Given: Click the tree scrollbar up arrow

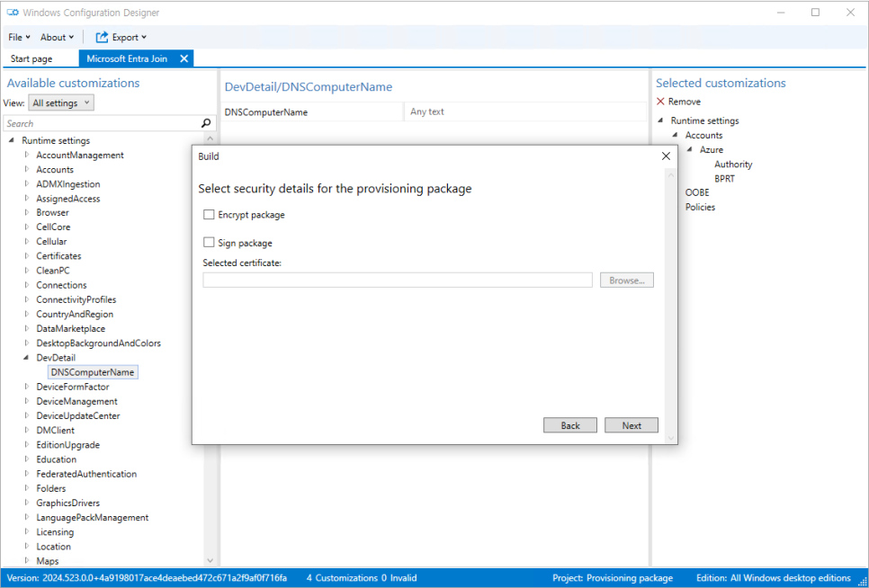Looking at the screenshot, I should pyautogui.click(x=210, y=138).
